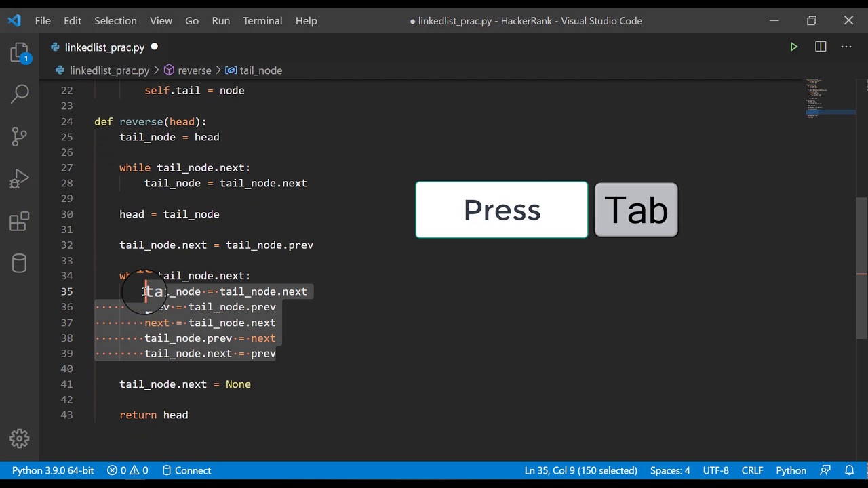868x488 pixels.
Task: Click unsaved dot on linkedlist_prac.py tab
Action: 154,47
